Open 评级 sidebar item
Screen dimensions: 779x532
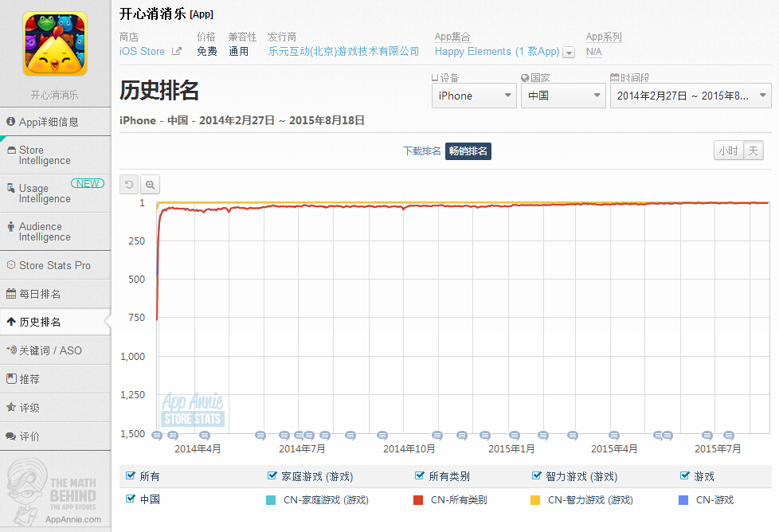[55, 407]
